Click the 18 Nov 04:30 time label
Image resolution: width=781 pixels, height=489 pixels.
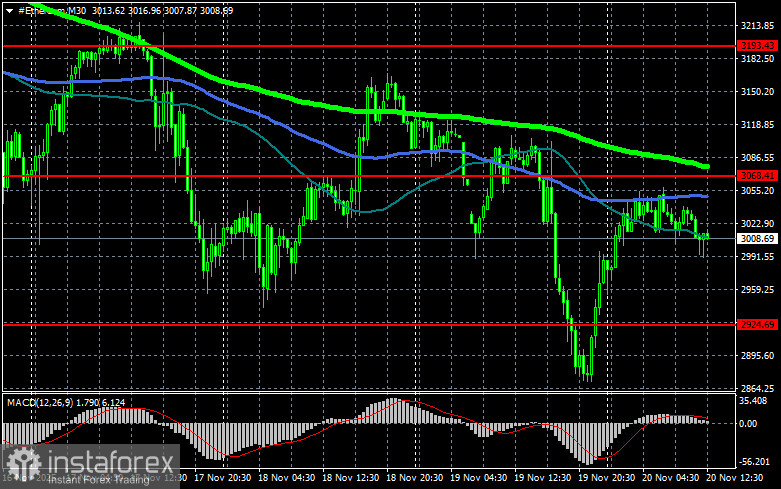[286, 478]
